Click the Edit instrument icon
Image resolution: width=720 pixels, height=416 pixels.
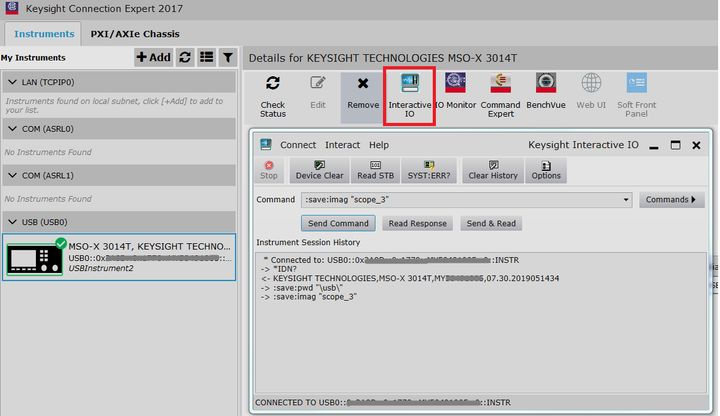tap(318, 83)
